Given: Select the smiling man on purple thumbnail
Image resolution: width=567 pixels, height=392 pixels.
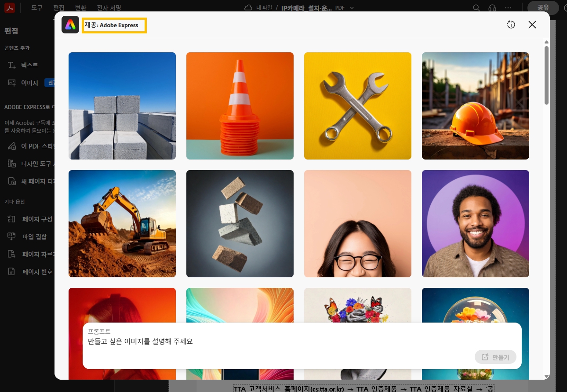Looking at the screenshot, I should point(476,224).
